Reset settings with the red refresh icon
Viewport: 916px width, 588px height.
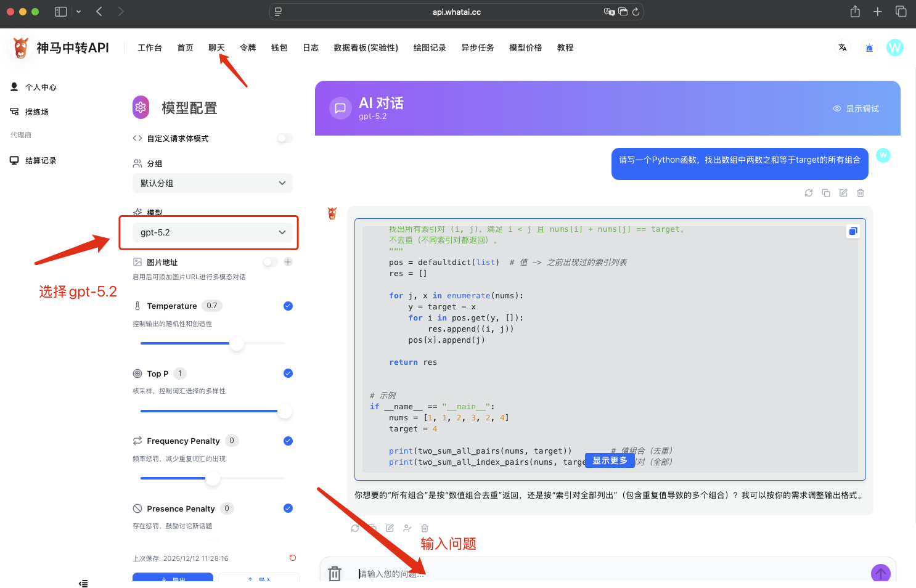pyautogui.click(x=293, y=558)
